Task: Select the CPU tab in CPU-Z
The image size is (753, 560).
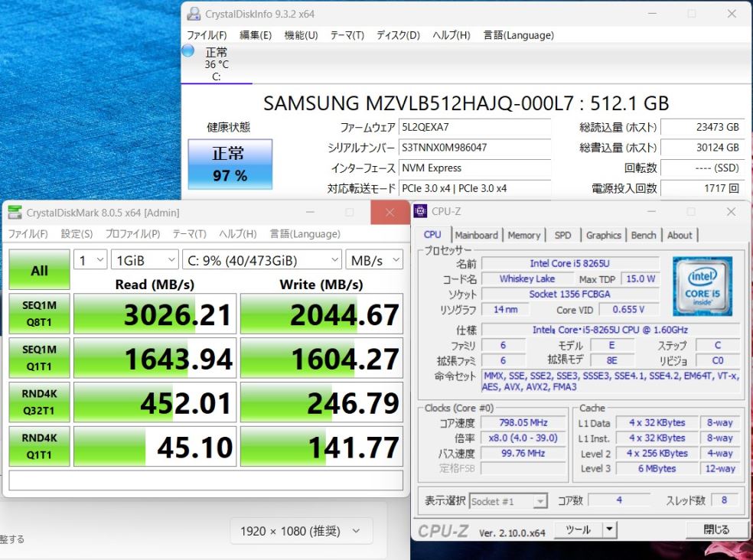Action: [x=432, y=234]
